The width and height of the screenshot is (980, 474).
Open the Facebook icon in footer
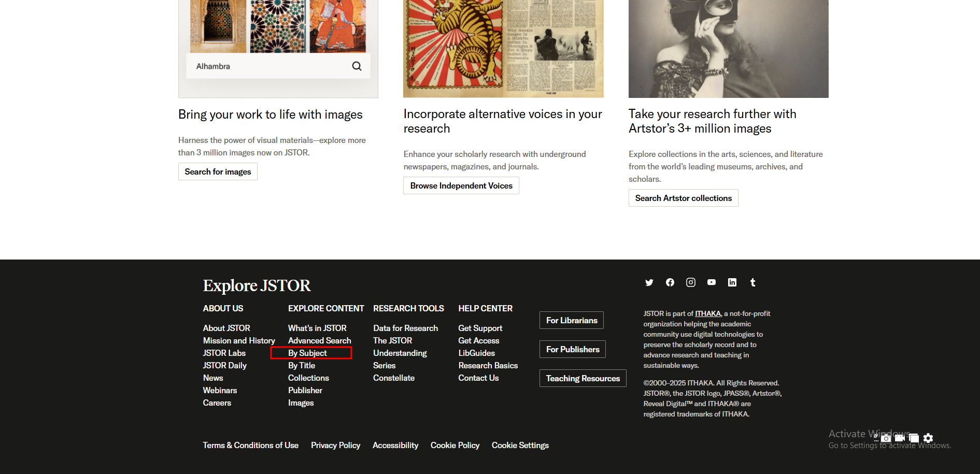pos(670,282)
